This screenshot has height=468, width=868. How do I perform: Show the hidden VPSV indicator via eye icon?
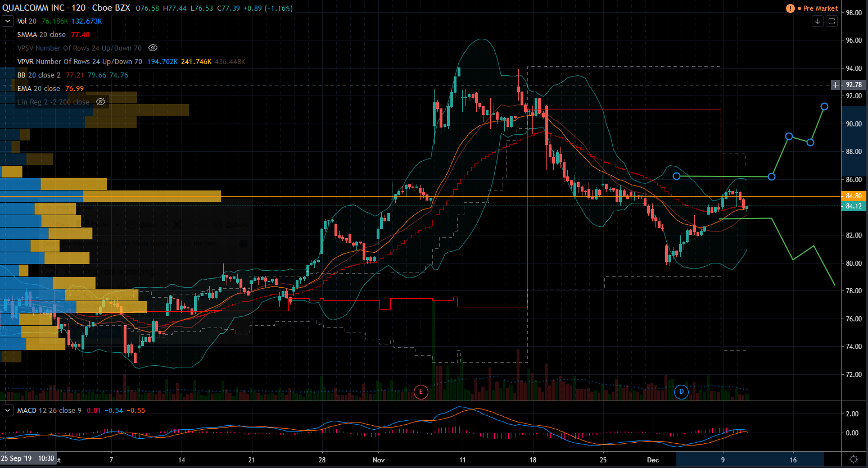click(153, 48)
